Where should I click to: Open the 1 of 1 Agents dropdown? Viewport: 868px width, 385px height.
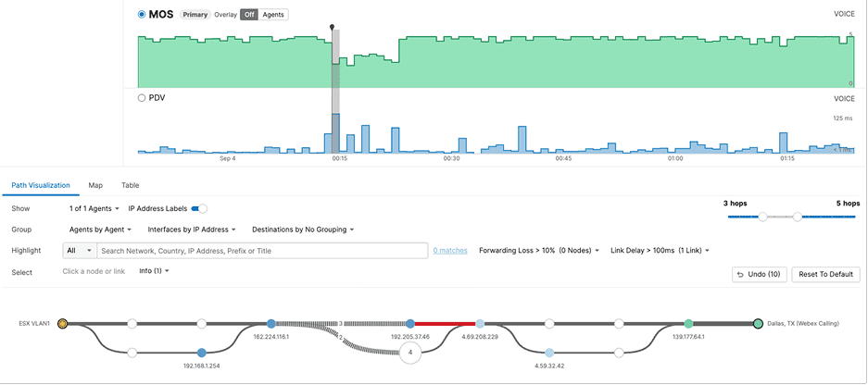pyautogui.click(x=94, y=208)
